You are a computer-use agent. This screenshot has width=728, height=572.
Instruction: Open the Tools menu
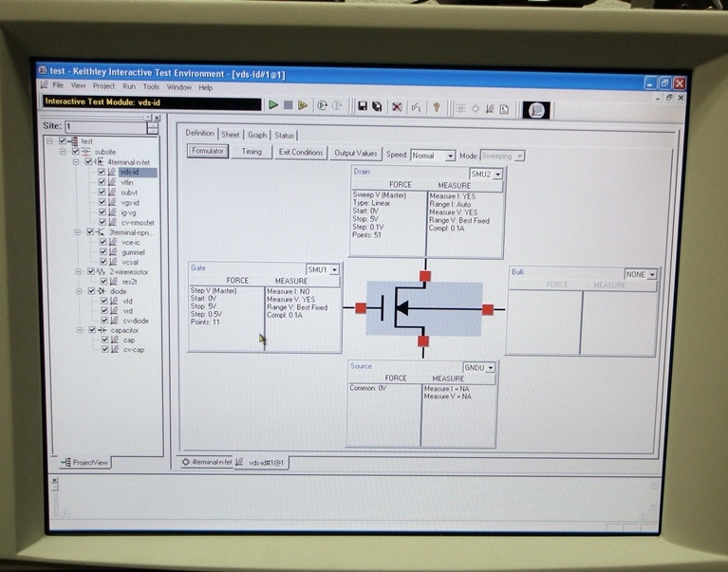(x=151, y=86)
